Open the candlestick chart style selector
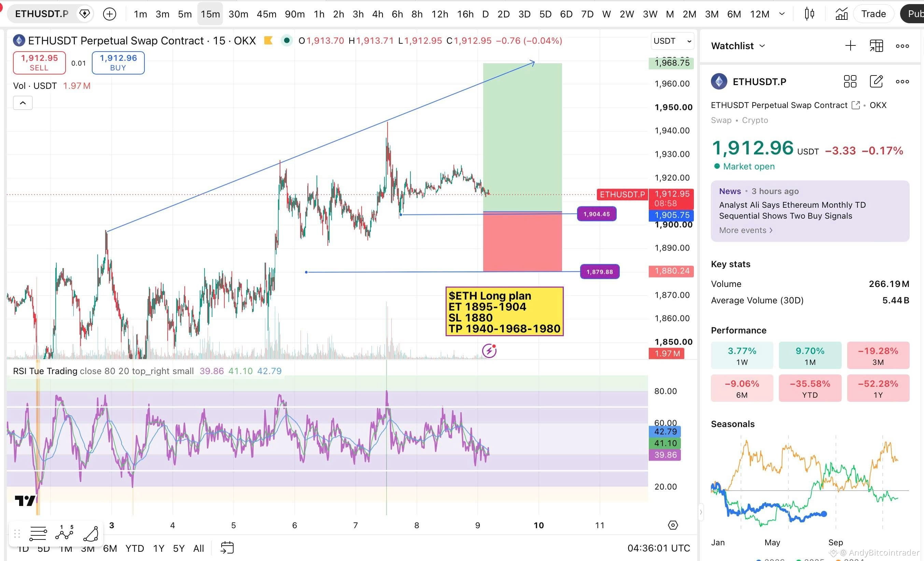The height and width of the screenshot is (561, 924). click(x=809, y=14)
